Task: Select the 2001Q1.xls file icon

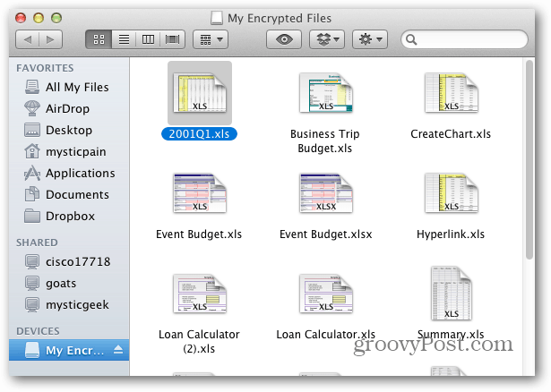Action: (200, 93)
